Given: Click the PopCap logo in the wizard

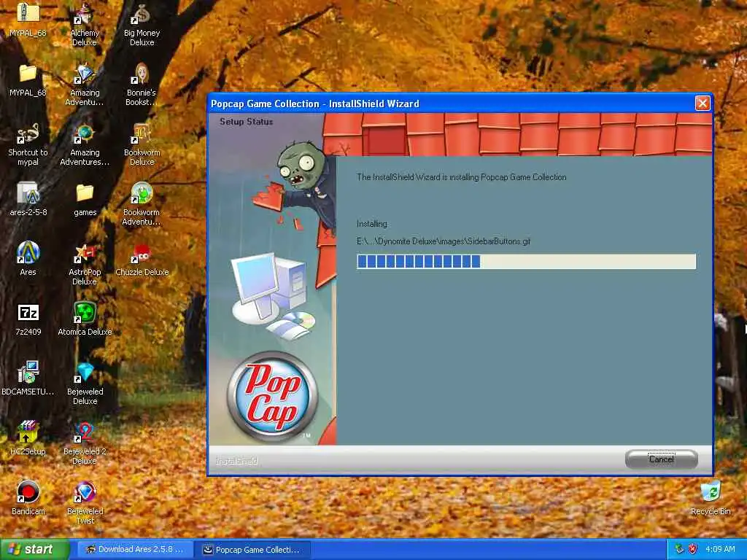Looking at the screenshot, I should point(272,397).
